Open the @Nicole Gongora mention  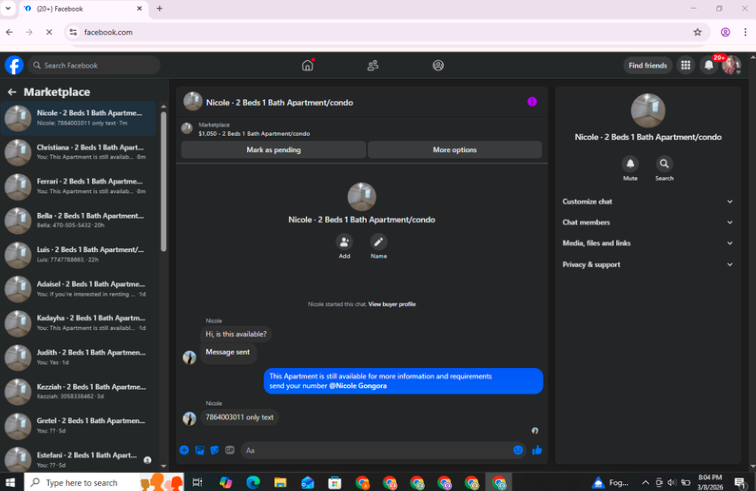click(x=358, y=386)
